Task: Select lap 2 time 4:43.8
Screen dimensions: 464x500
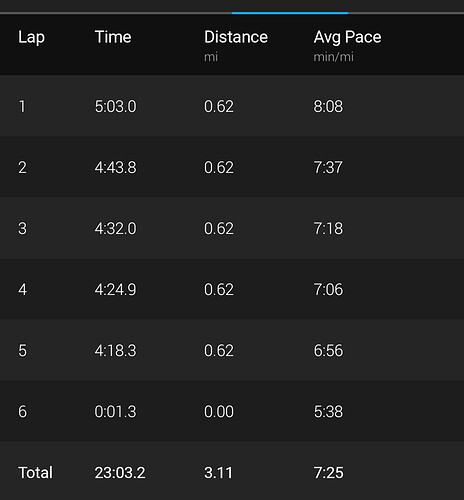Action: (x=116, y=167)
